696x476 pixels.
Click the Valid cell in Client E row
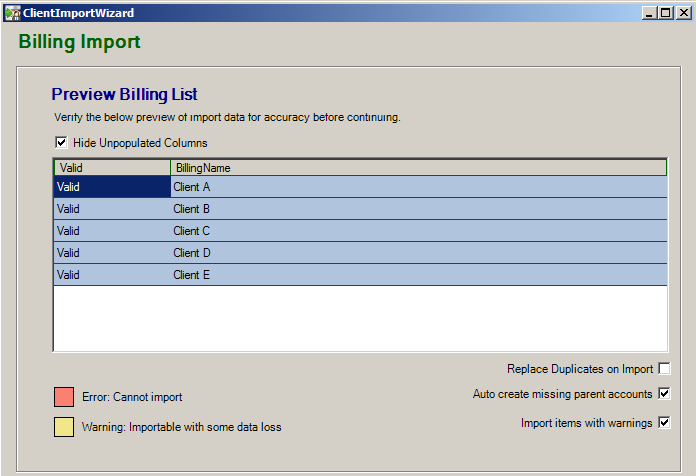point(112,275)
